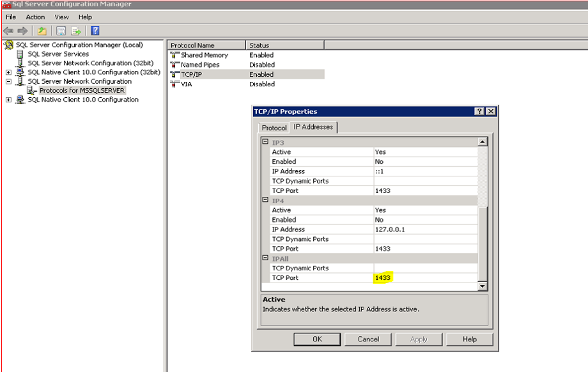Click the dialog's context help question button
This screenshot has height=372, width=588.
click(479, 111)
